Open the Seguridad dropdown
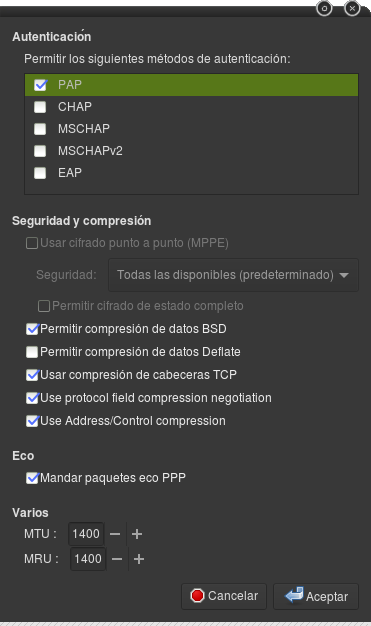This screenshot has width=371, height=626. coord(233,275)
